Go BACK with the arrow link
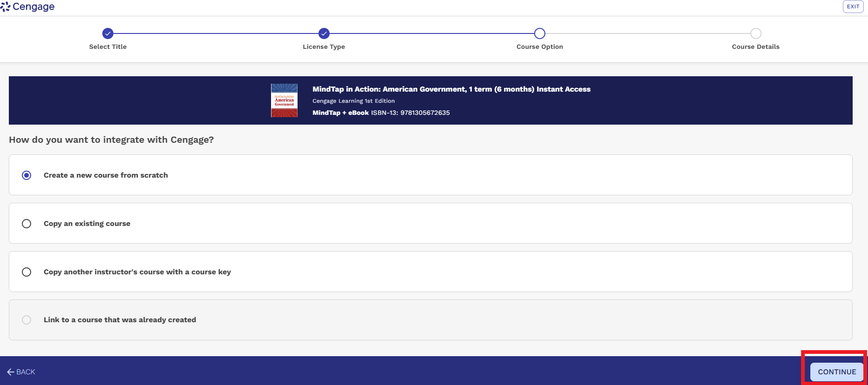Viewport: 868px width, 385px height. pos(21,372)
